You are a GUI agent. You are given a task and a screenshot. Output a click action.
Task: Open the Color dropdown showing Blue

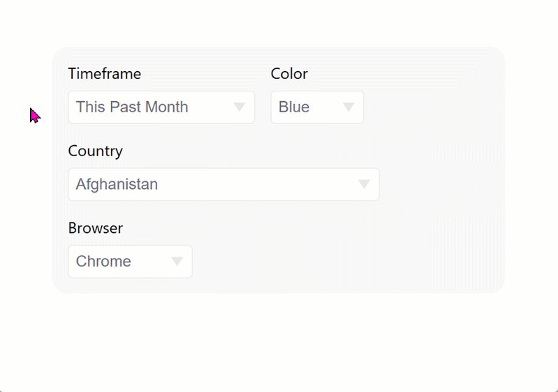(317, 107)
